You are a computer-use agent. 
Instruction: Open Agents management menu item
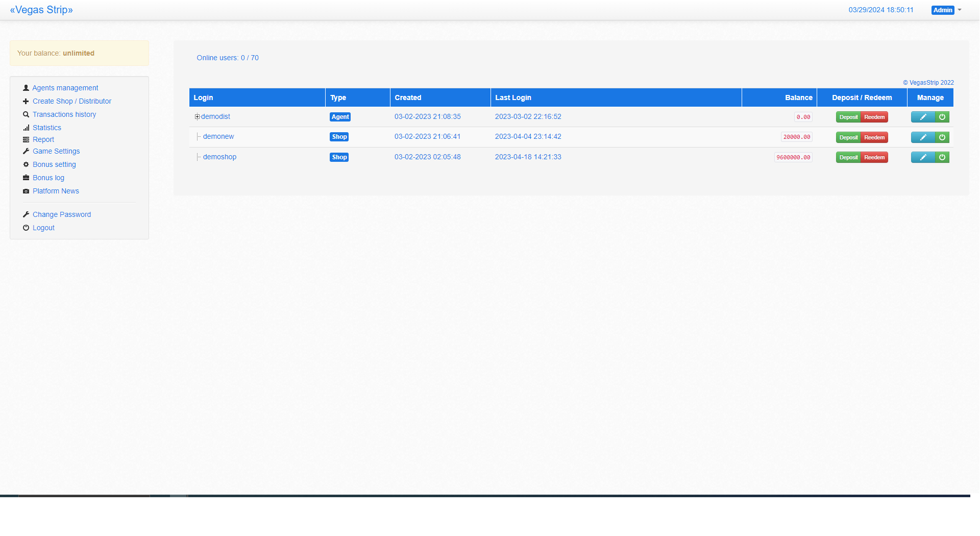click(65, 88)
